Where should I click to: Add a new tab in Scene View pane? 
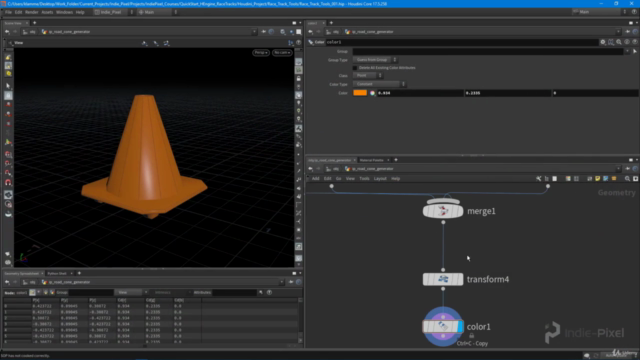tap(35, 23)
